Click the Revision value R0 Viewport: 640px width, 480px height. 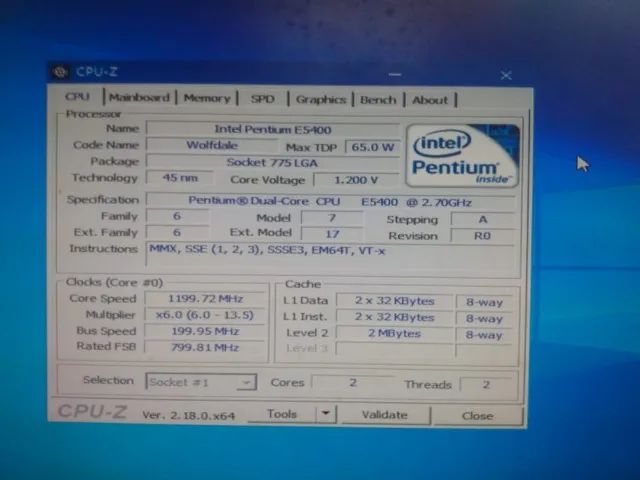tap(482, 236)
